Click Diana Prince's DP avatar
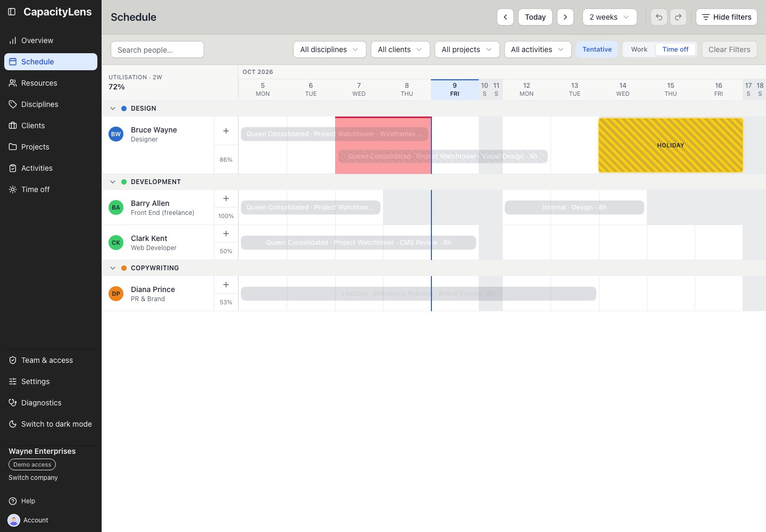Screen dimensions: 766x532 [x=116, y=294]
